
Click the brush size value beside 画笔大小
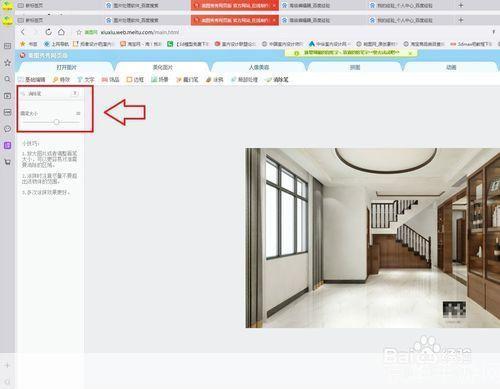(x=78, y=114)
